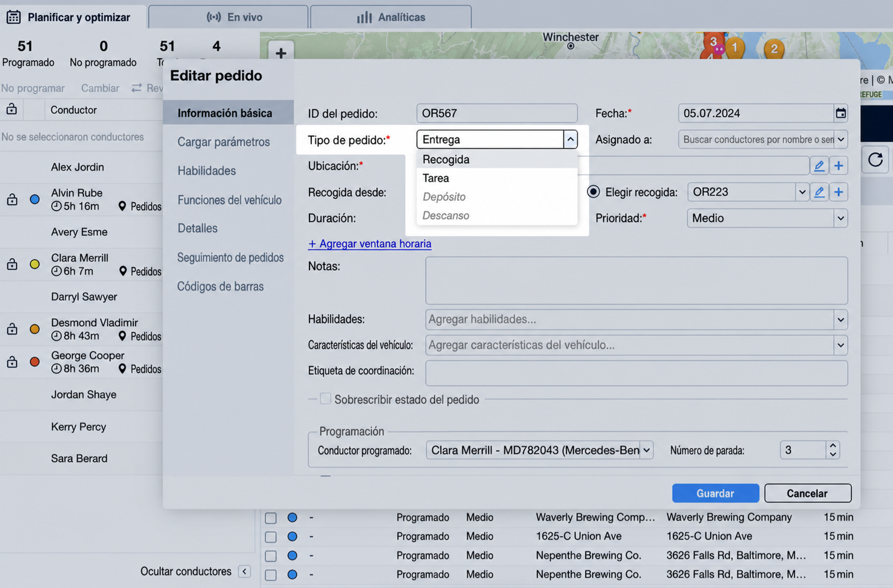Click map cluster marker labeled 2

[774, 49]
